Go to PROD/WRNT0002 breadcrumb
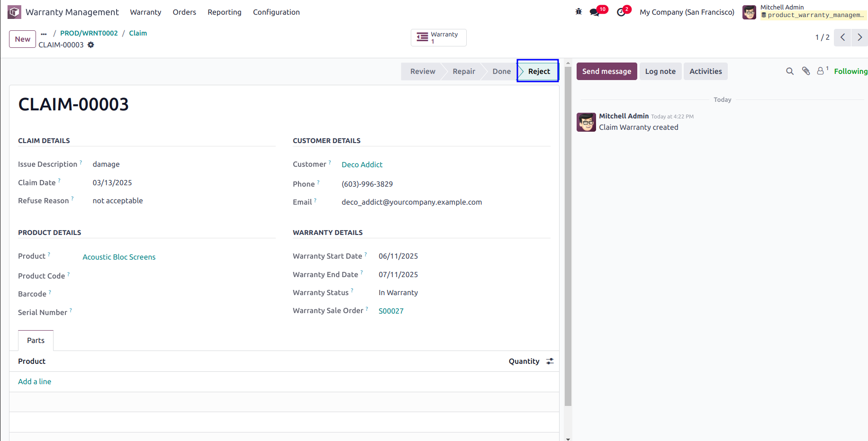The image size is (868, 441). pos(89,33)
